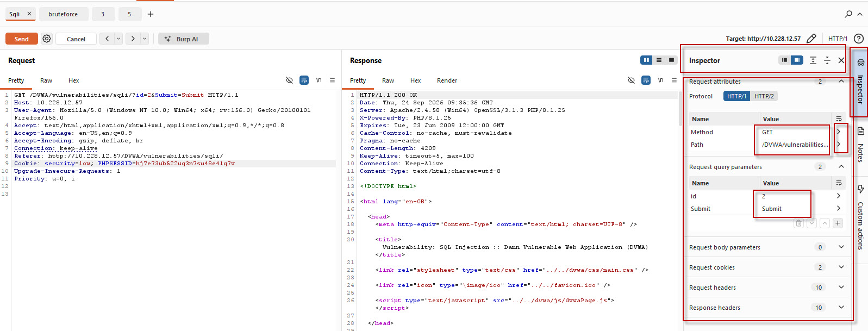Close the Inspector panel

tap(841, 60)
